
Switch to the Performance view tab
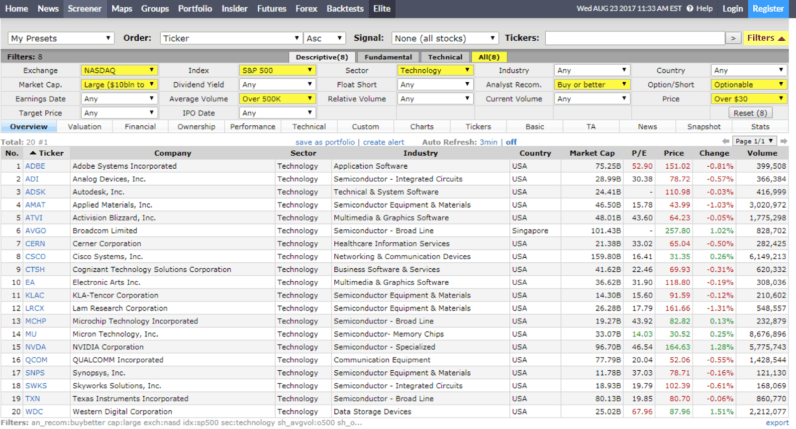pyautogui.click(x=253, y=127)
